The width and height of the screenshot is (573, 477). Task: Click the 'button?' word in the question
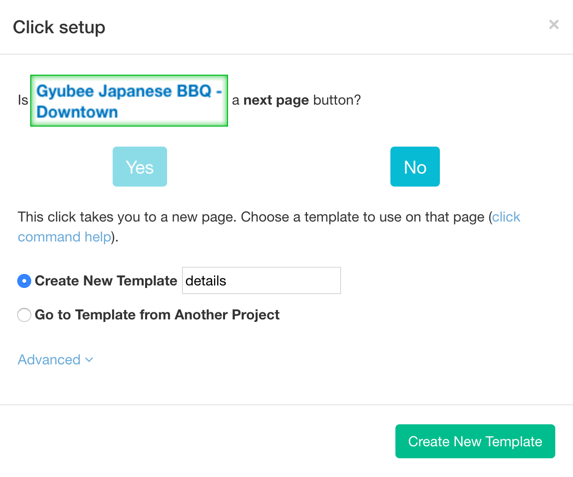[337, 100]
